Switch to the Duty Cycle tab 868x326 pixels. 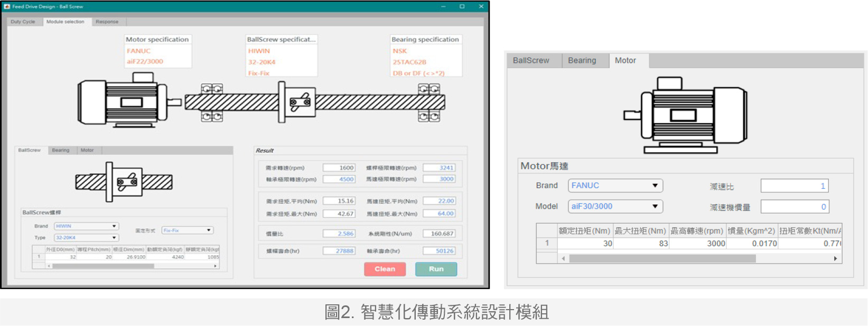click(x=23, y=22)
